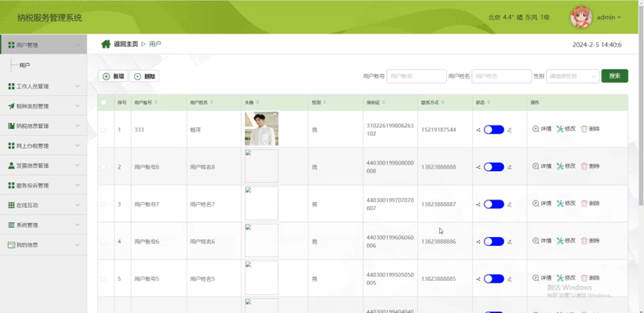This screenshot has width=644, height=313.
Task: Open the 我的信息 menu
Action: pos(43,244)
